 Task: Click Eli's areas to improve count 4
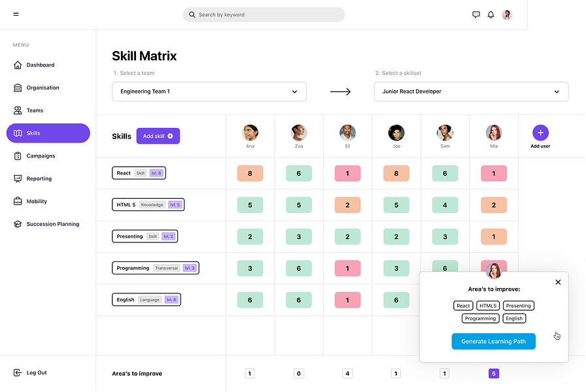click(x=347, y=373)
